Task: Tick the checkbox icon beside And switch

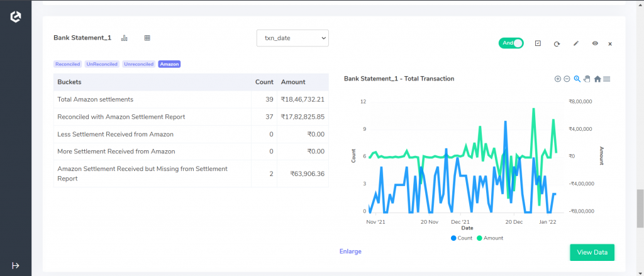Action: [538, 43]
